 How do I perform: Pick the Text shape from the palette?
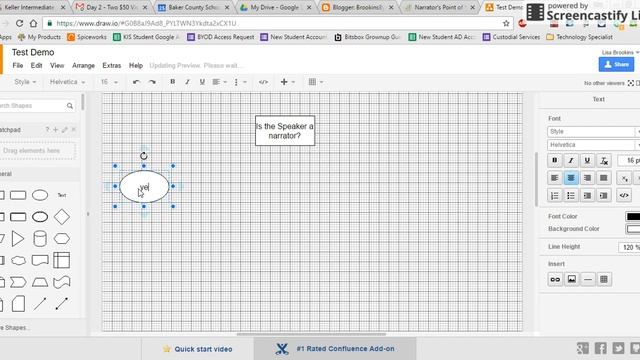click(62, 195)
